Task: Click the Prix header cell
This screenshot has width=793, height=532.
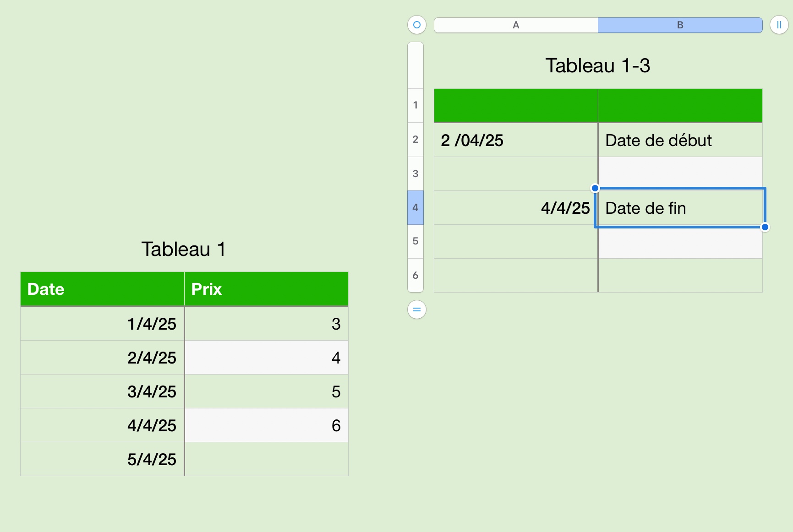Action: (266, 289)
